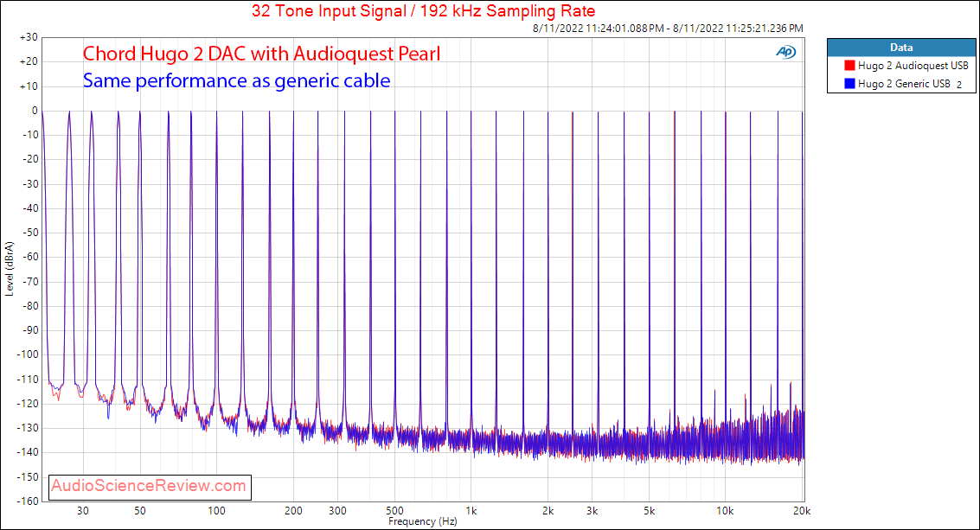Click the "2k" frequency axis label
The width and height of the screenshot is (980, 530).
(548, 511)
